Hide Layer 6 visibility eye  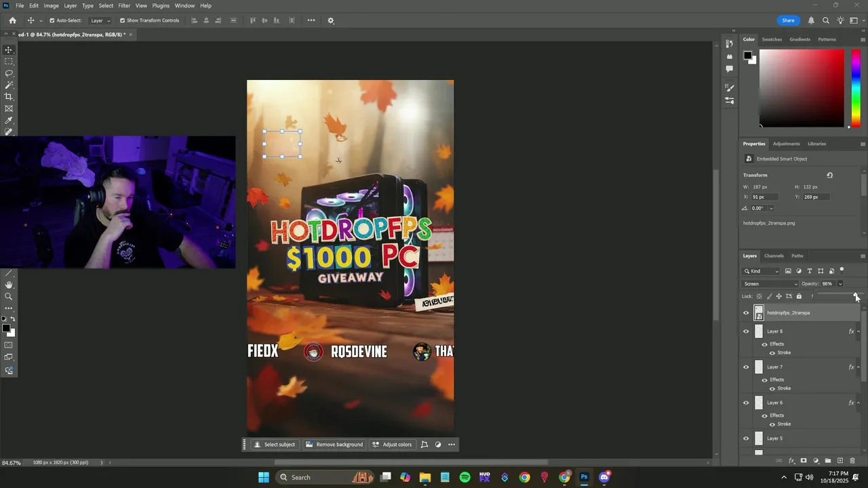click(746, 403)
